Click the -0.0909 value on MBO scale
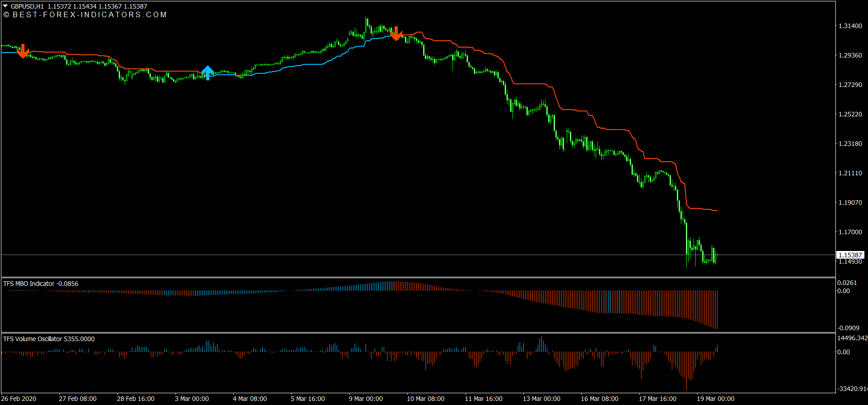Image resolution: width=868 pixels, height=405 pixels. click(x=848, y=328)
